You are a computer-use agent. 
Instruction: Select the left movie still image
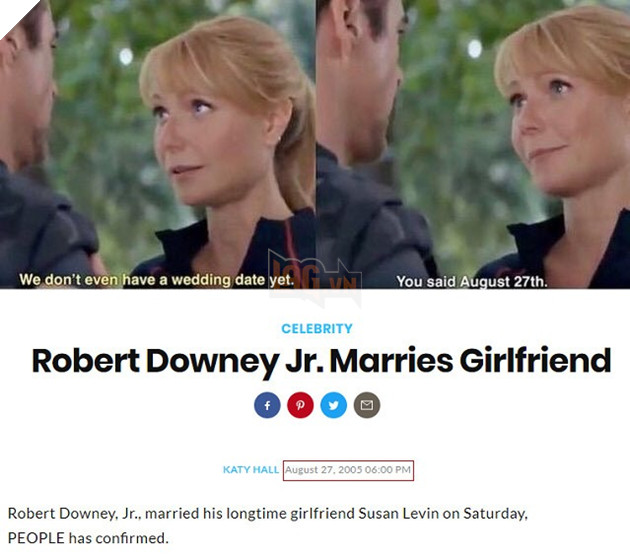click(158, 144)
